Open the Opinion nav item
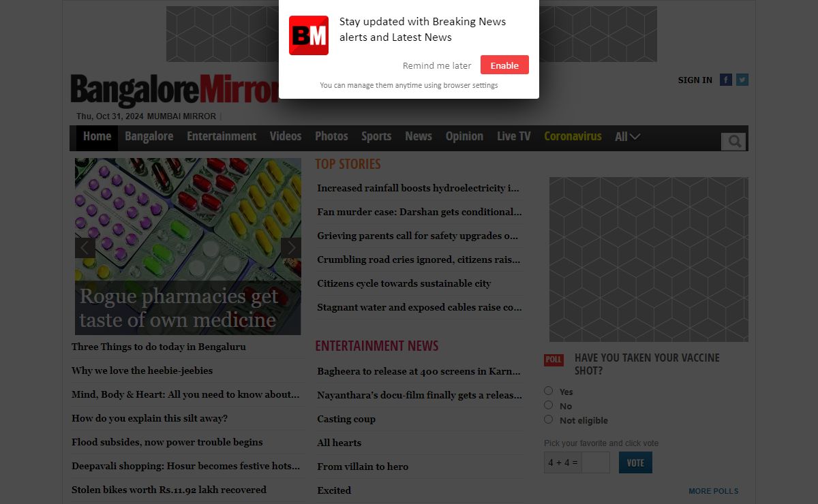The image size is (818, 504). (x=464, y=136)
